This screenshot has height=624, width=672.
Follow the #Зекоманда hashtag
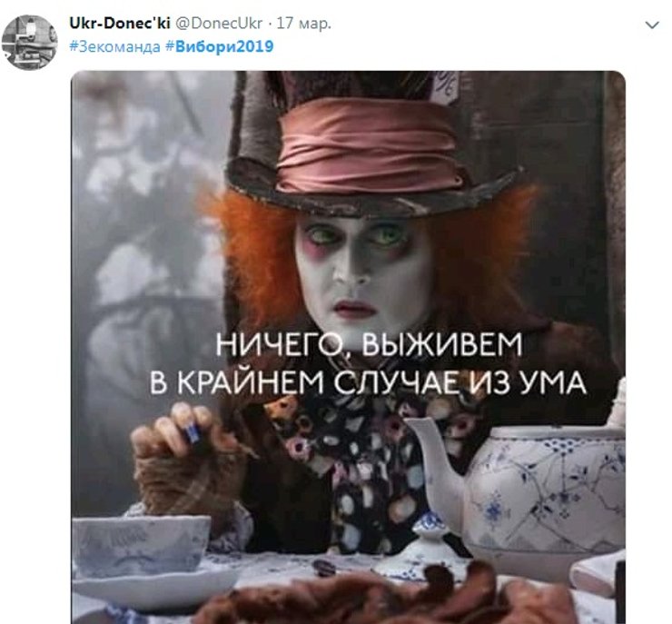(114, 46)
